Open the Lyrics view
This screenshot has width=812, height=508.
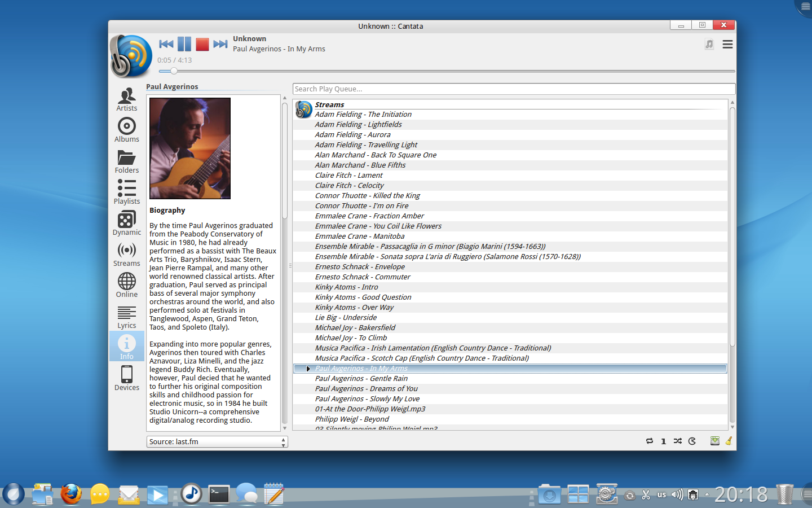click(x=127, y=317)
